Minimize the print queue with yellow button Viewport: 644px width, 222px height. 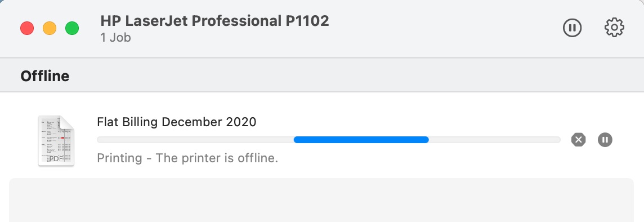pyautogui.click(x=50, y=28)
